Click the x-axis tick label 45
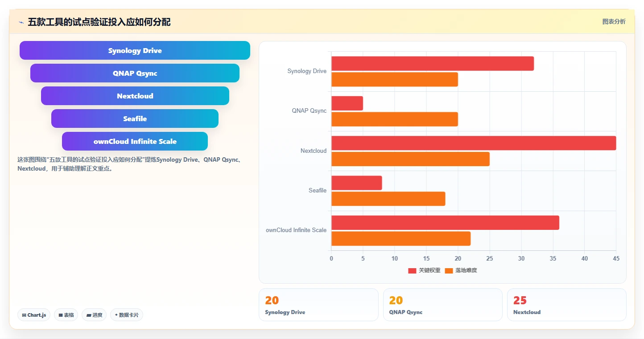 point(616,258)
